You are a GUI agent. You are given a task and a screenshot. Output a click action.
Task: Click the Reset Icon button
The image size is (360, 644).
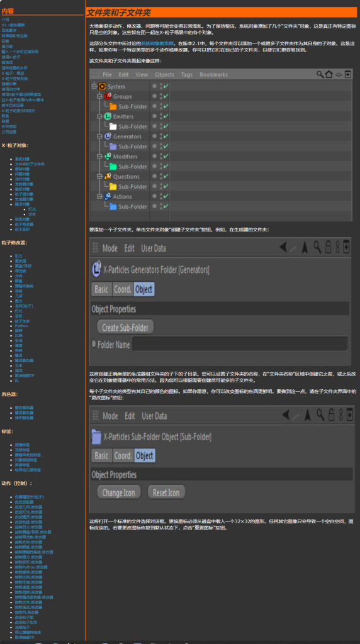(166, 492)
